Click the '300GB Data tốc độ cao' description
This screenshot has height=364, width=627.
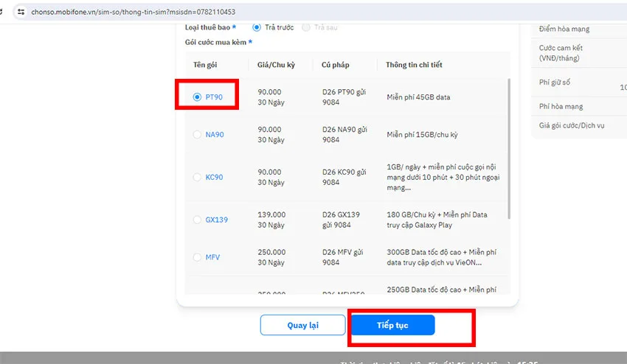tap(441, 257)
